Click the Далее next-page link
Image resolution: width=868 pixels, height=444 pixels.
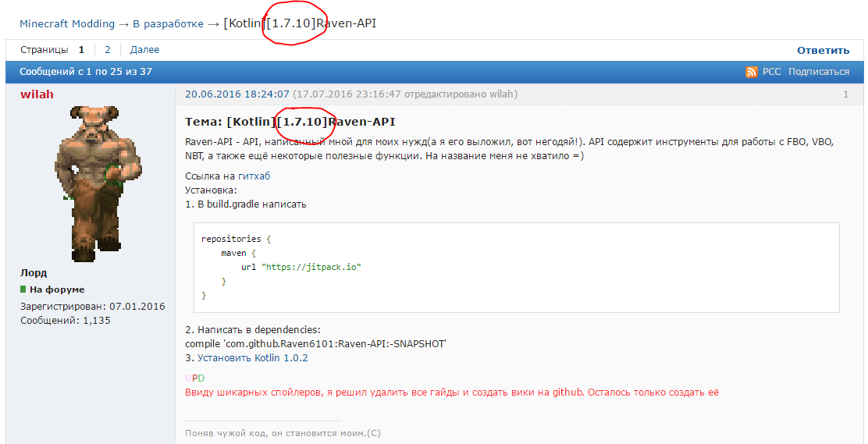point(144,50)
